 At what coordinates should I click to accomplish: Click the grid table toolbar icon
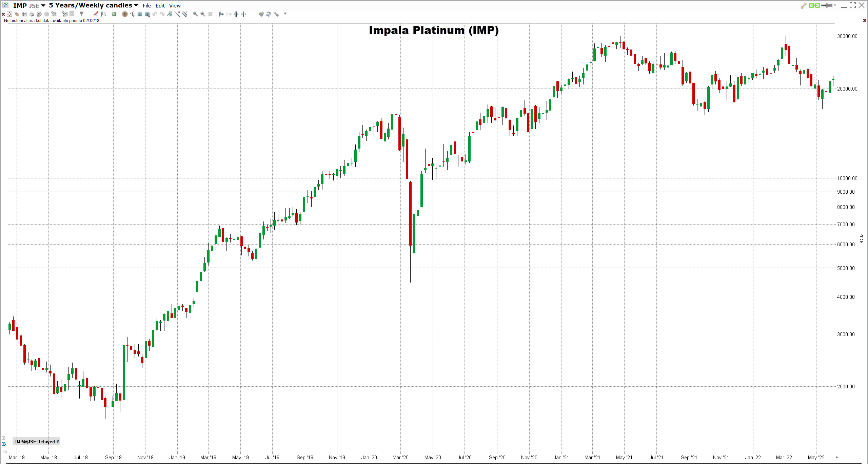coord(24,14)
